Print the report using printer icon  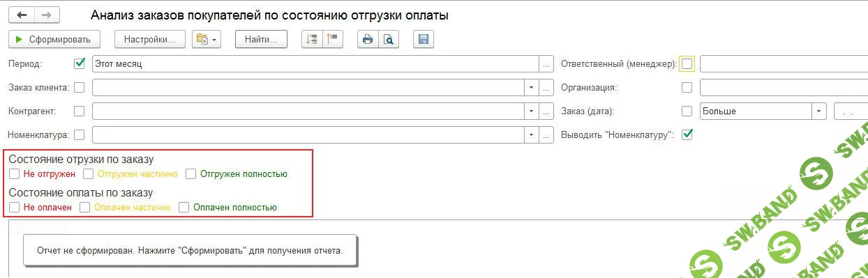click(x=368, y=39)
